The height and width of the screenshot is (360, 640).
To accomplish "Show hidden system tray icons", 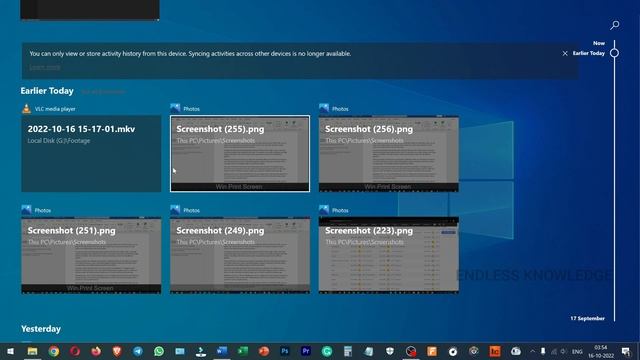I will [532, 351].
